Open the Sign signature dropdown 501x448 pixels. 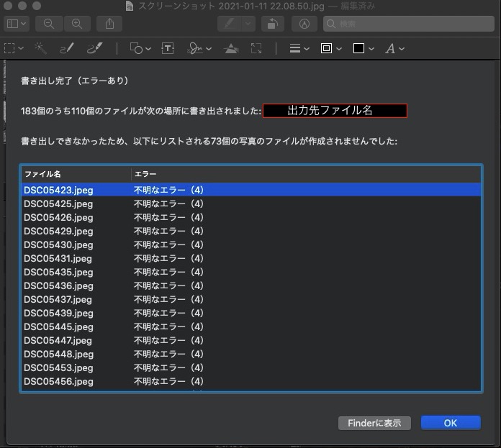[x=199, y=48]
